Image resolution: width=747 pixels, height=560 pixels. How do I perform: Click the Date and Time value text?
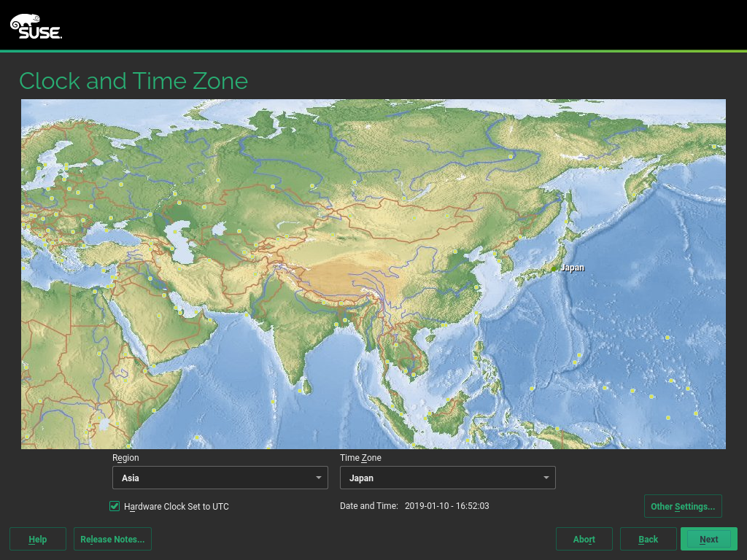click(446, 505)
